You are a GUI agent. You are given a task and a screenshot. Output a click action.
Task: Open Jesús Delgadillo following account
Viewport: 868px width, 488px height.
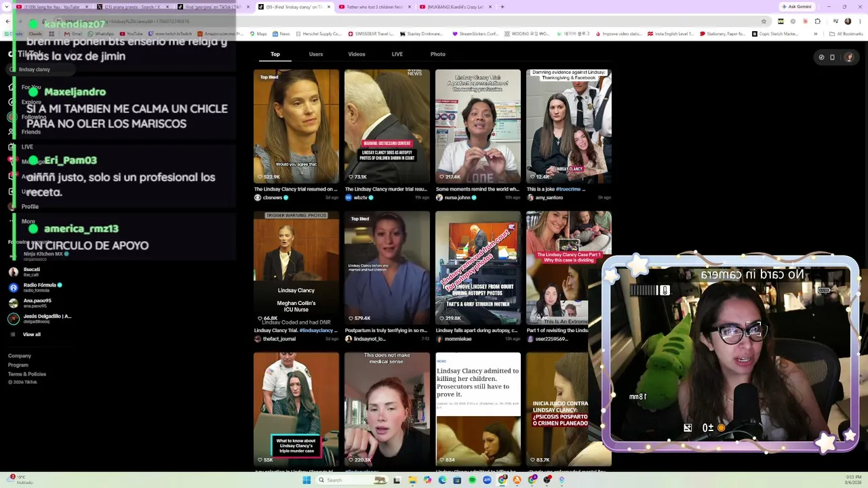40,319
